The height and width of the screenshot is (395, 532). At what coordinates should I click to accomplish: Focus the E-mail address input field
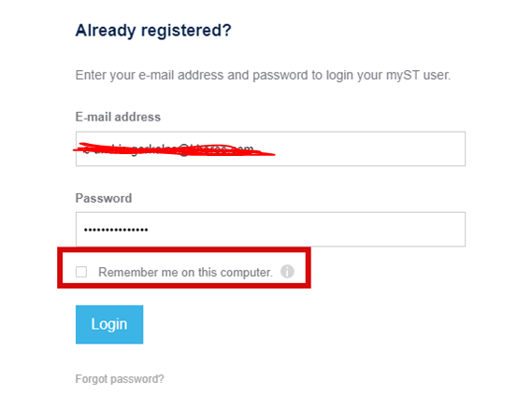(x=270, y=148)
